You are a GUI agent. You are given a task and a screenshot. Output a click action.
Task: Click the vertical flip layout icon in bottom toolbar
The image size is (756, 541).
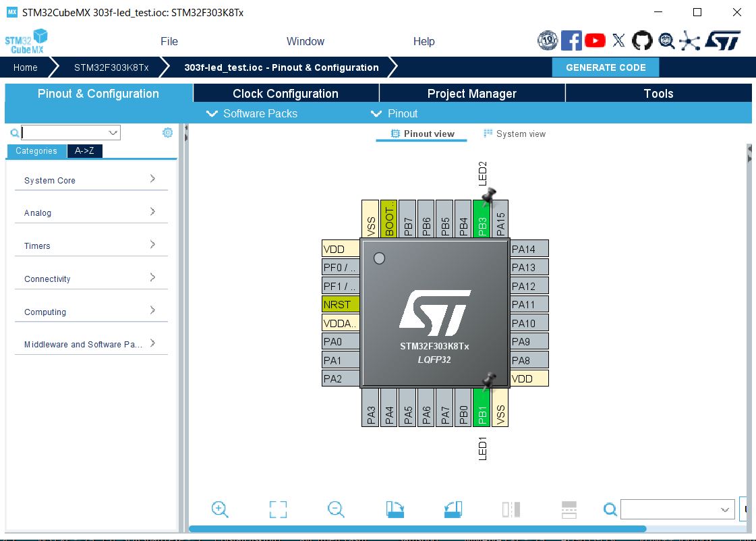coord(511,509)
